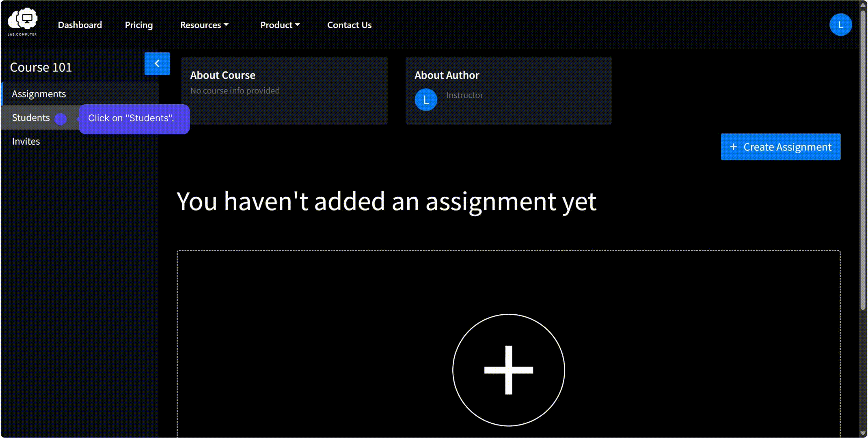Expand the Product dropdown menu
Viewport: 868px width, 438px height.
coord(280,25)
